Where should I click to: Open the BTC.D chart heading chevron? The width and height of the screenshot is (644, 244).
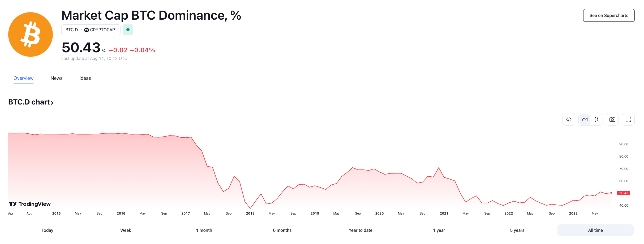(52, 103)
